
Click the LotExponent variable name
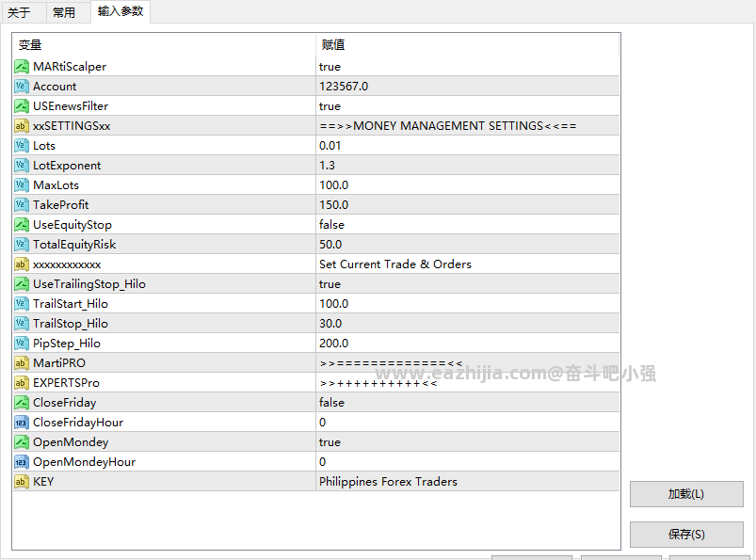click(67, 166)
